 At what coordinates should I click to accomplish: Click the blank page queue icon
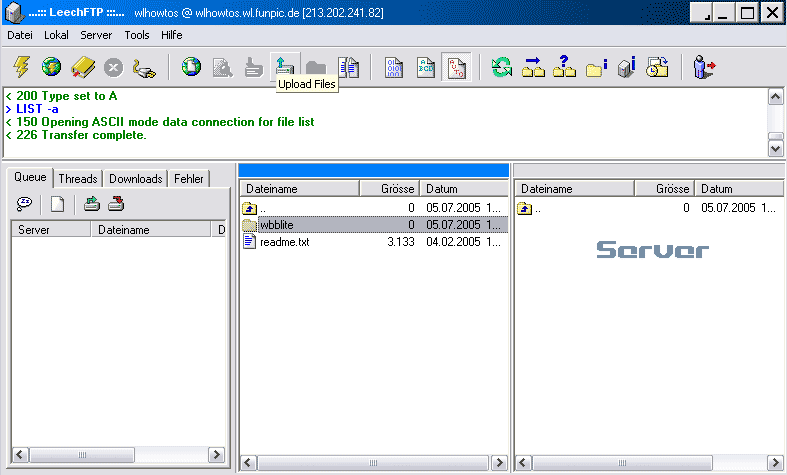pos(58,204)
